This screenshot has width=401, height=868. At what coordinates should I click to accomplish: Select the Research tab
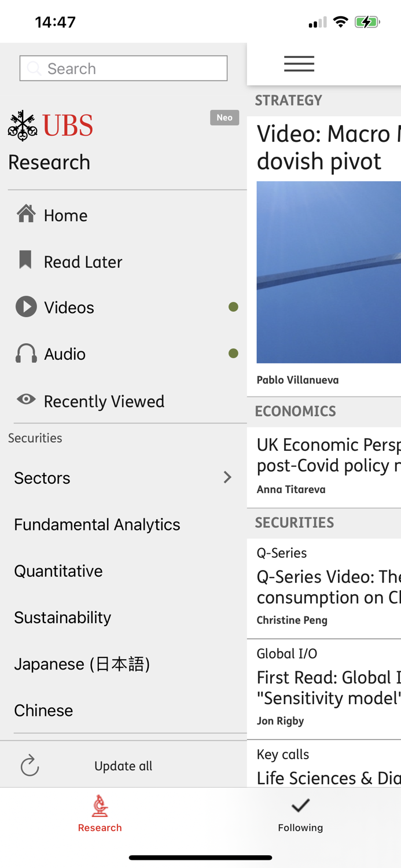100,814
